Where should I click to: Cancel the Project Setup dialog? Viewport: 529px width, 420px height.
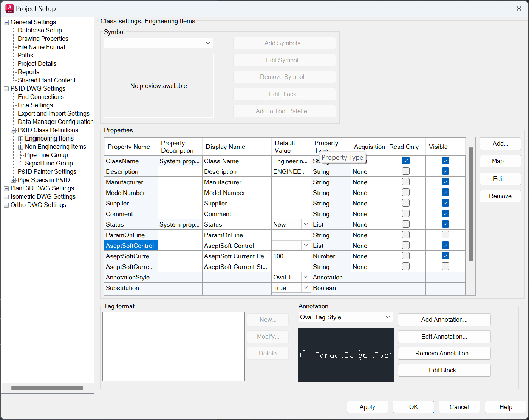[459, 407]
